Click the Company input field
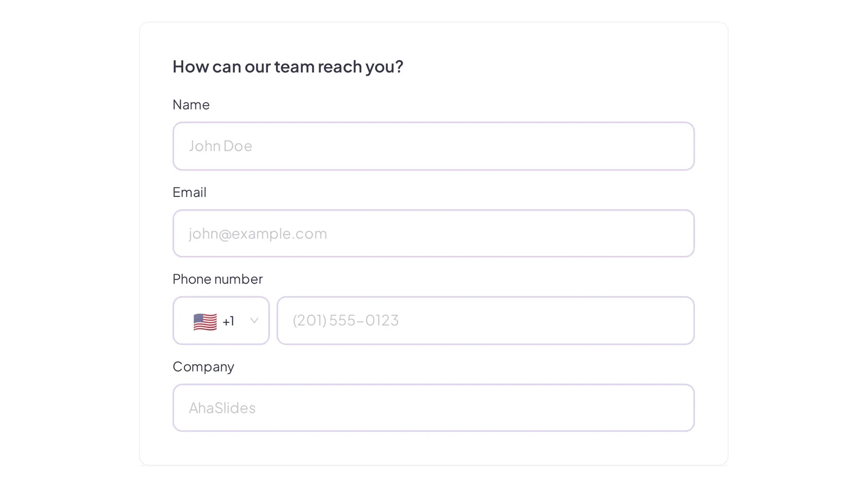This screenshot has height=488, width=868. 433,408
